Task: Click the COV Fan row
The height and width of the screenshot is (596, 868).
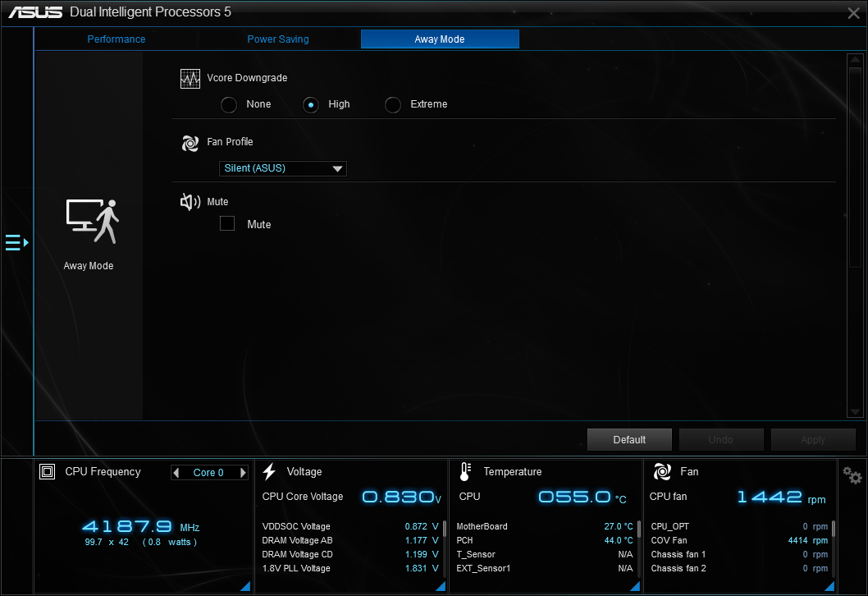Action: coord(739,540)
